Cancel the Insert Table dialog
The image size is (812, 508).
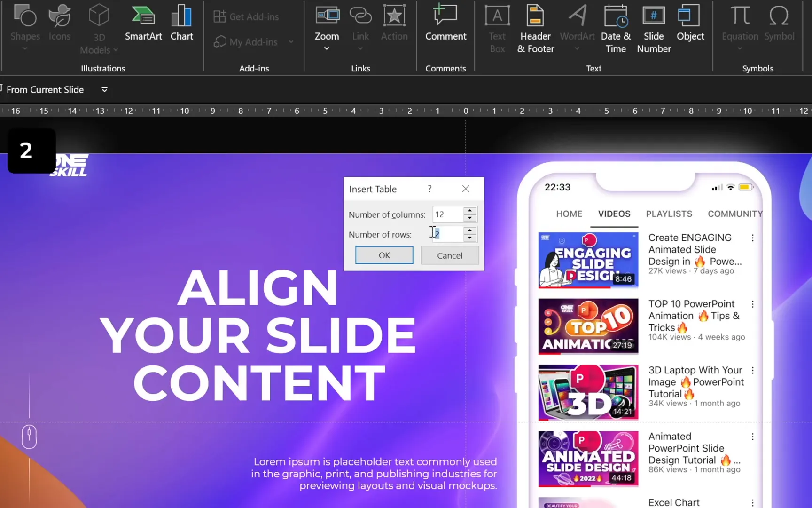coord(450,255)
